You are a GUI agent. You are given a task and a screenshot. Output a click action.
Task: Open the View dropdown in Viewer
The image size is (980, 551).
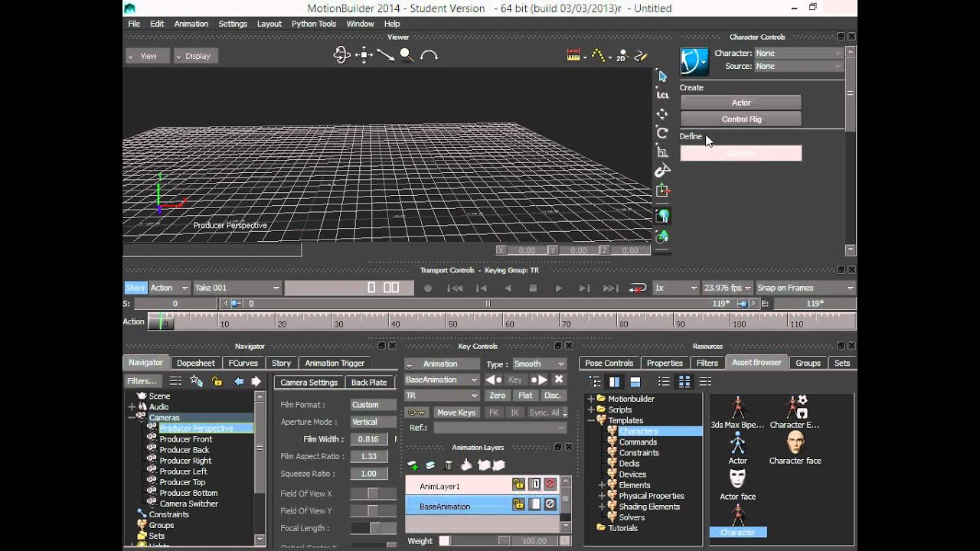[x=148, y=56]
